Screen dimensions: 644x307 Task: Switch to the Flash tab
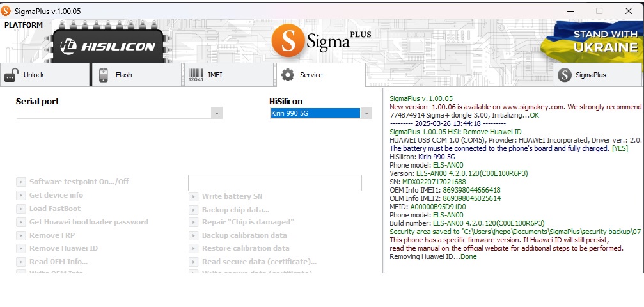click(x=123, y=75)
